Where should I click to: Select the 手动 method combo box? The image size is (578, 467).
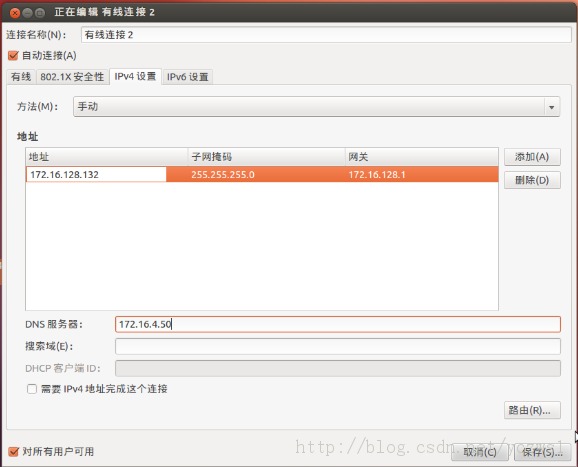click(x=316, y=107)
